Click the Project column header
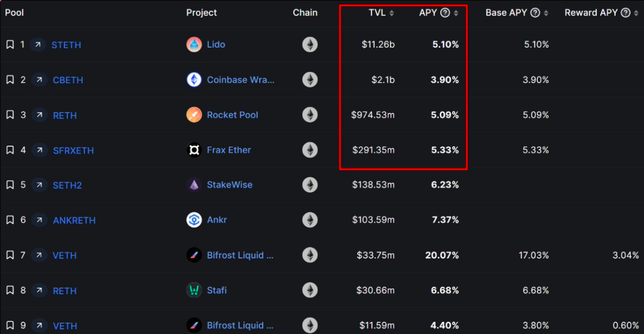Screen dimensions: 644x334 [x=201, y=13]
